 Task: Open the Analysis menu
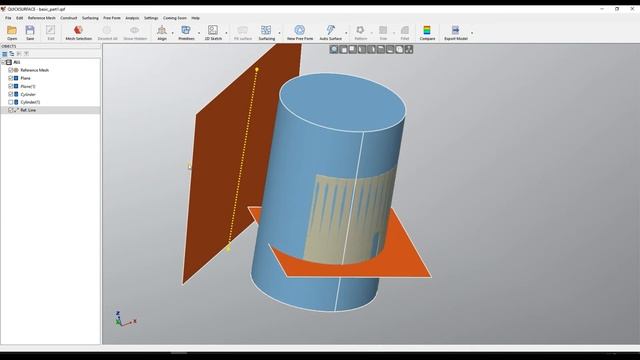pos(132,18)
